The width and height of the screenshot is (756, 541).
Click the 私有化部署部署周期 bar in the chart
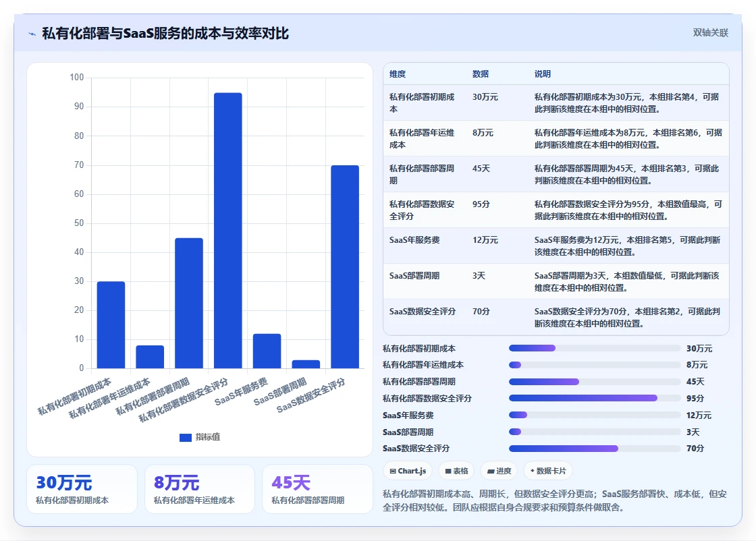(189, 303)
